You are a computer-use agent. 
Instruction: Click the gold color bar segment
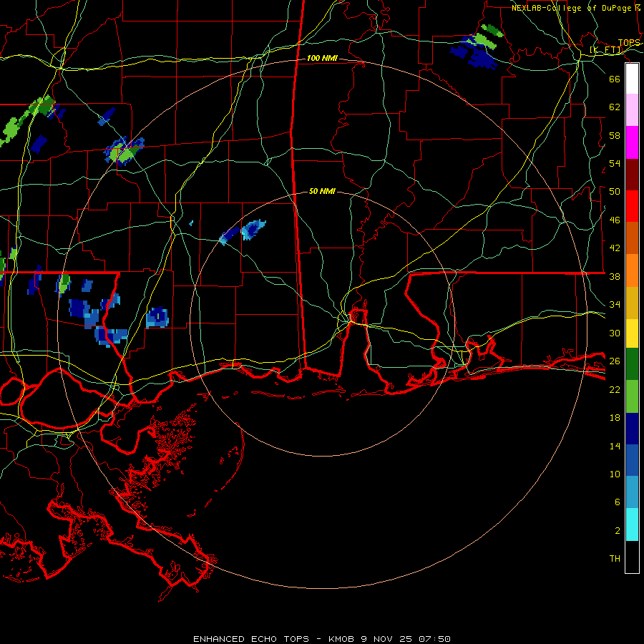click(632, 303)
